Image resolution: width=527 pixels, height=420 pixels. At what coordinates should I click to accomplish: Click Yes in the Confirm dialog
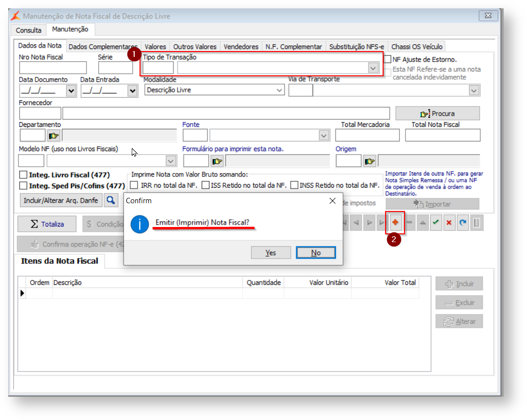271,253
